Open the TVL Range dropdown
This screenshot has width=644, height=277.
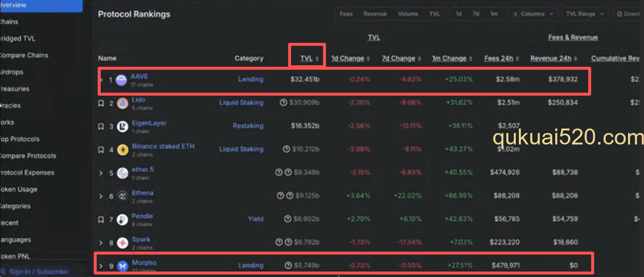point(584,14)
